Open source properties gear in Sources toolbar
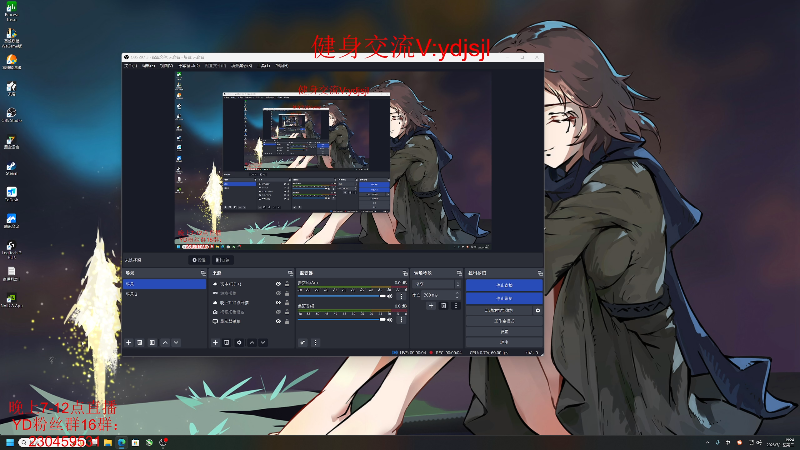Viewport: 800px width, 450px height. point(239,342)
